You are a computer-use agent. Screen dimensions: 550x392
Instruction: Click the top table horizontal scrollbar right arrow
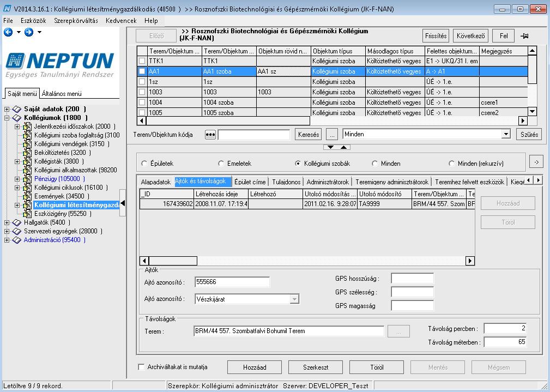click(523, 120)
